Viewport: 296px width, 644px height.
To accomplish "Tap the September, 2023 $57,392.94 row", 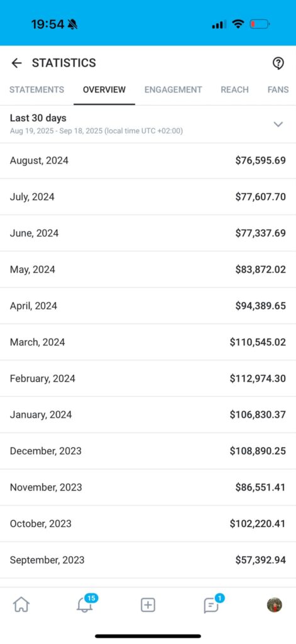I will tap(148, 560).
